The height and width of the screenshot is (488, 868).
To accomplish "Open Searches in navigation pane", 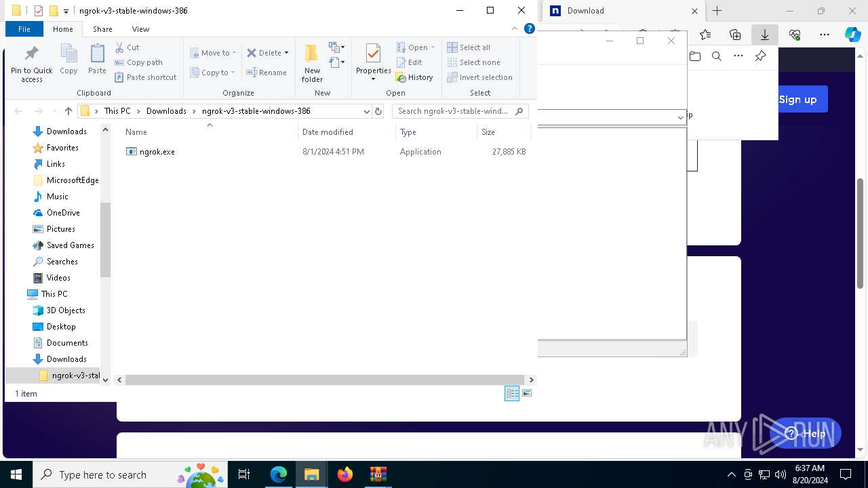I will 62,262.
